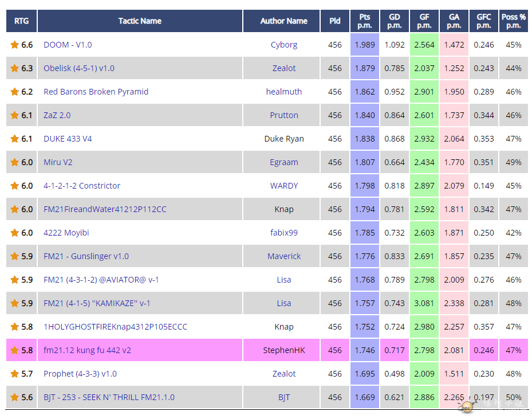Image resolution: width=532 pixels, height=419 pixels.
Task: Click the star icon beside rating 6.6
Action: [14, 45]
